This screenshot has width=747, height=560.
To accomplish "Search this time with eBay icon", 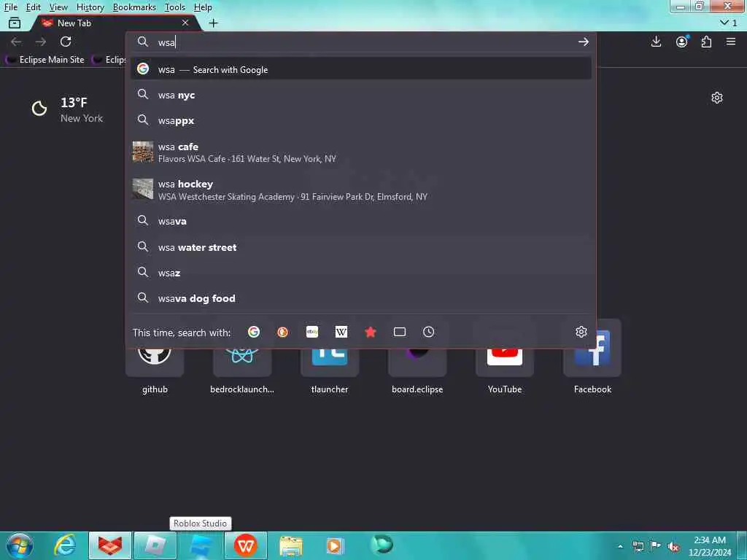I will pos(312,332).
